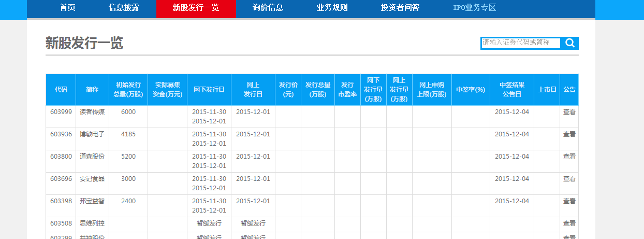Screen dimensions: 644x239
Task: Click stock code 603936
Action: pyautogui.click(x=61, y=134)
